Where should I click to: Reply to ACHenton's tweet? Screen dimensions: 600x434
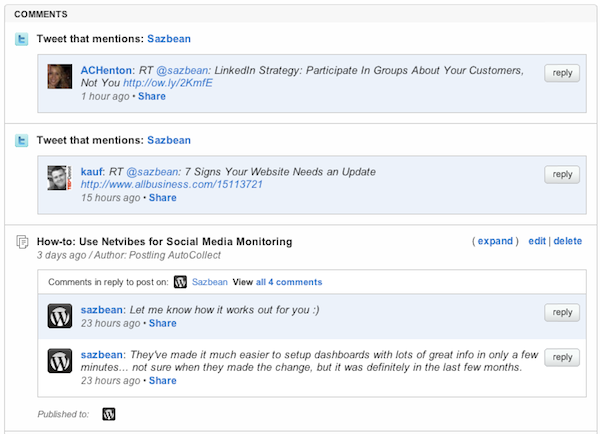562,73
